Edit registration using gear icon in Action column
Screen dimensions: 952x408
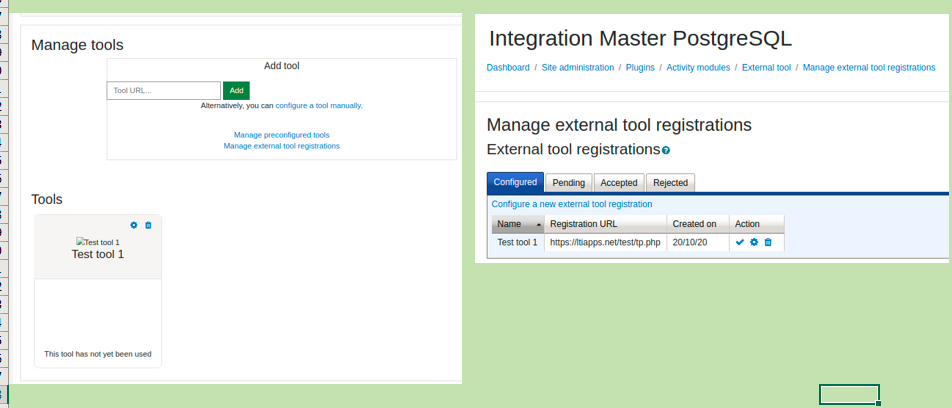(754, 242)
